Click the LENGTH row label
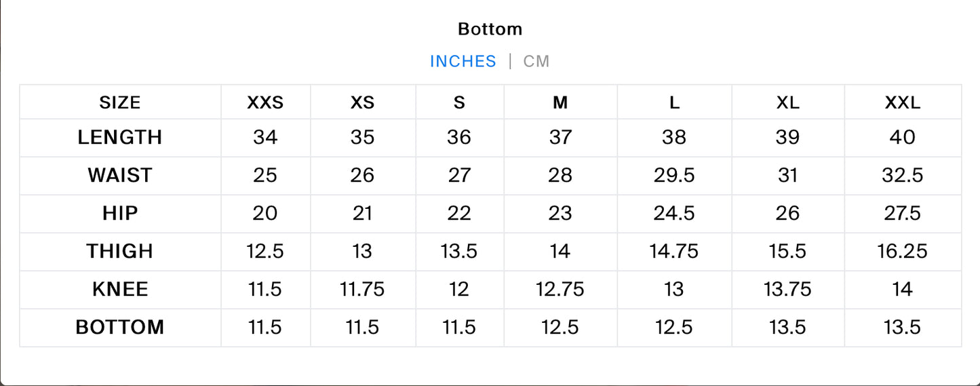980x386 pixels. tap(120, 138)
